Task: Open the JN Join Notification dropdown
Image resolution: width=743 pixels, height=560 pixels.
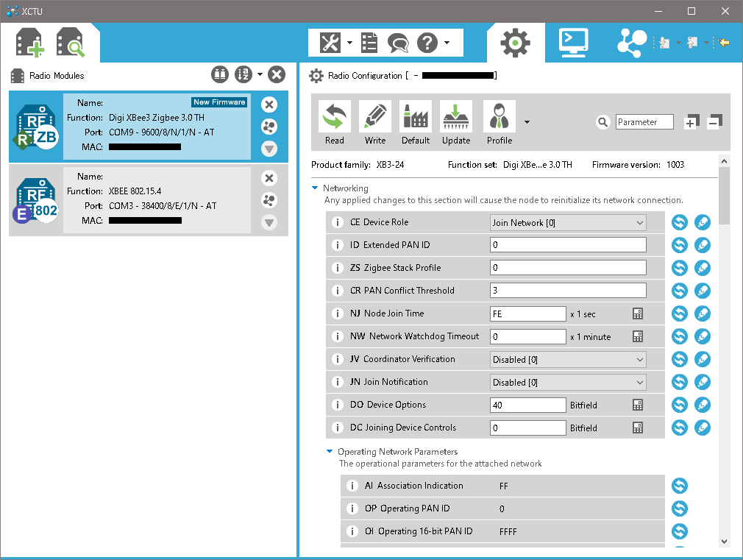Action: [x=568, y=382]
